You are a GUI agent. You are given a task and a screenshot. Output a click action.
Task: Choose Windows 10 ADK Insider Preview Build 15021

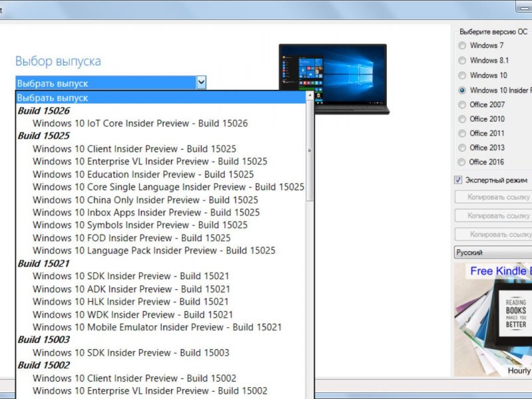pos(131,289)
